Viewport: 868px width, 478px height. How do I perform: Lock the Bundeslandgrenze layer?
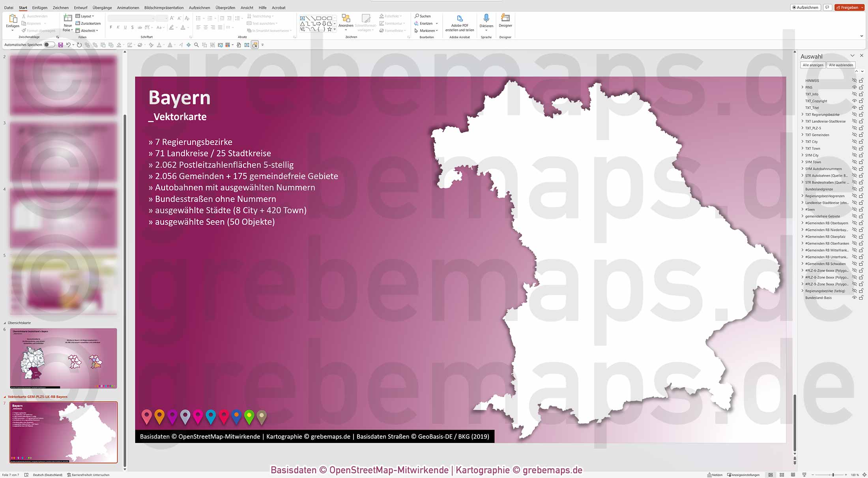point(861,189)
